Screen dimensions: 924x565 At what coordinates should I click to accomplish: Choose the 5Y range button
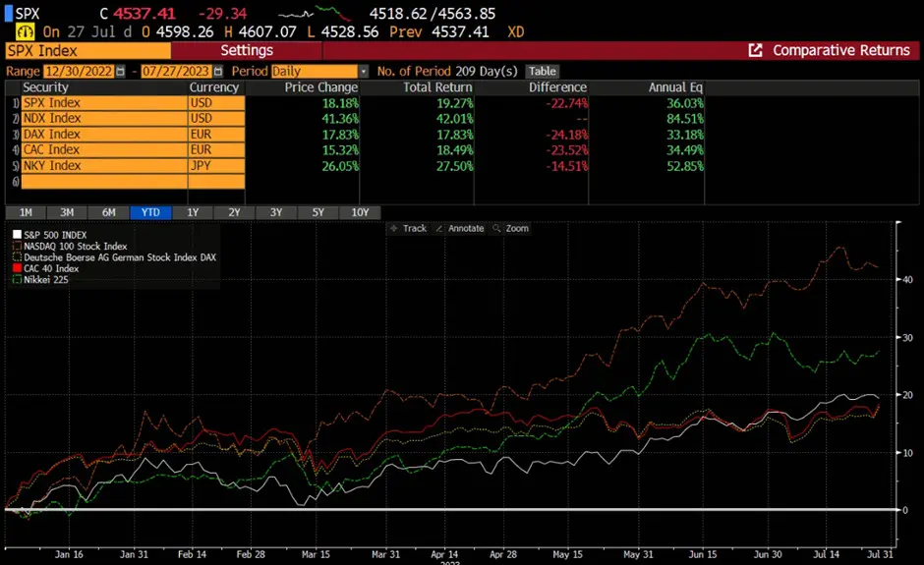pyautogui.click(x=318, y=212)
